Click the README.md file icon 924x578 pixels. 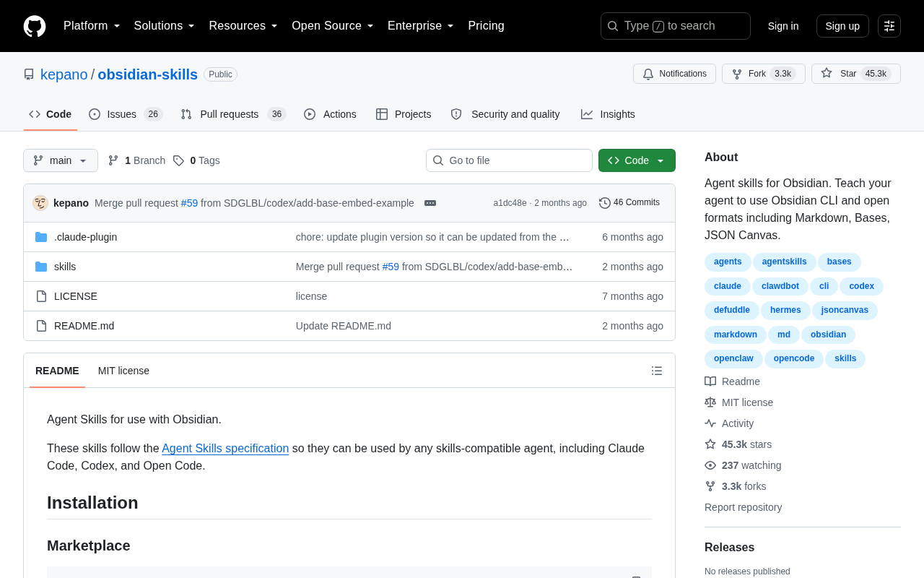tap(41, 326)
